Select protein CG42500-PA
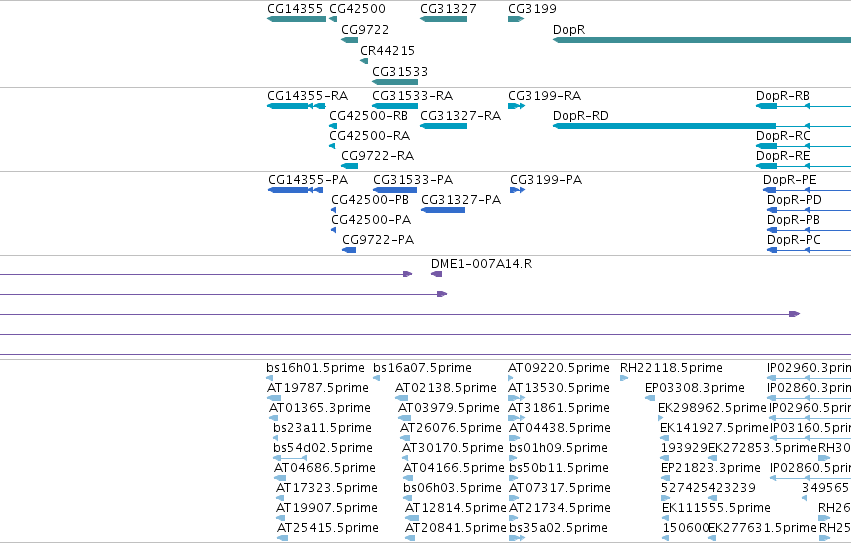Screen dimensions: 851x543 pos(334,230)
